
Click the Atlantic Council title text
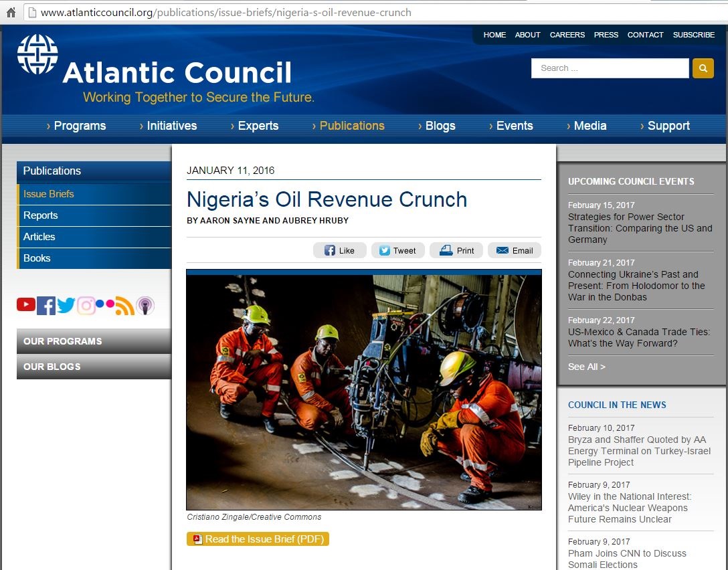(x=177, y=73)
